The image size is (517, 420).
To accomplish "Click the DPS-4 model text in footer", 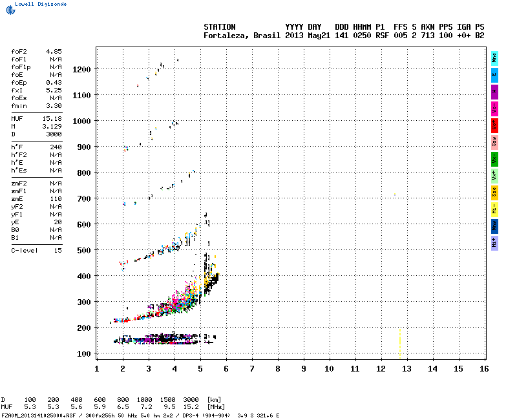I will click(x=189, y=415).
